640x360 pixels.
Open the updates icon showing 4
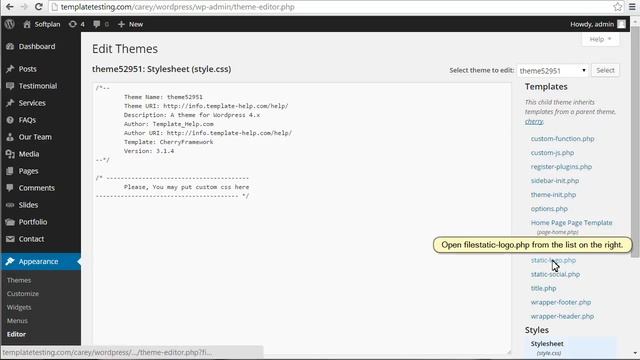click(73, 24)
